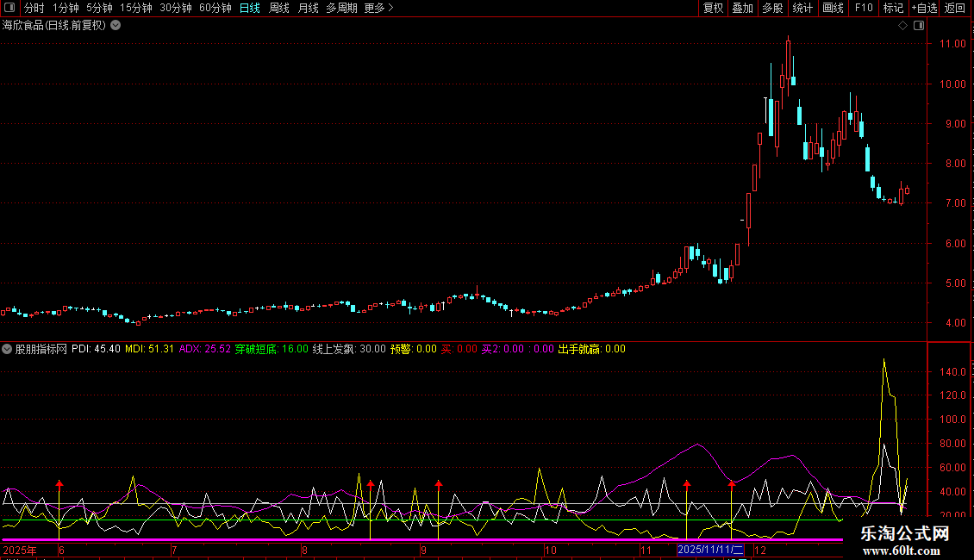Open the F10 company info

pos(863,8)
